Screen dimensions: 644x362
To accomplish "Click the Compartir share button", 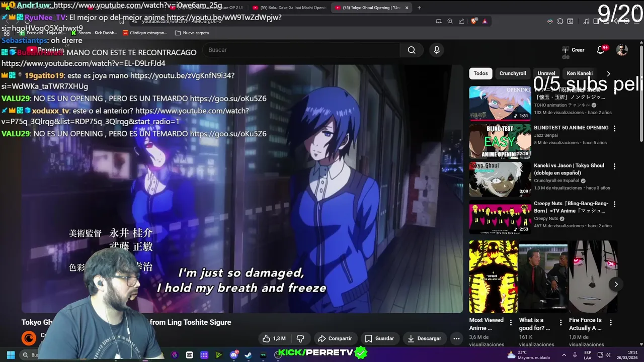I will coord(335,338).
